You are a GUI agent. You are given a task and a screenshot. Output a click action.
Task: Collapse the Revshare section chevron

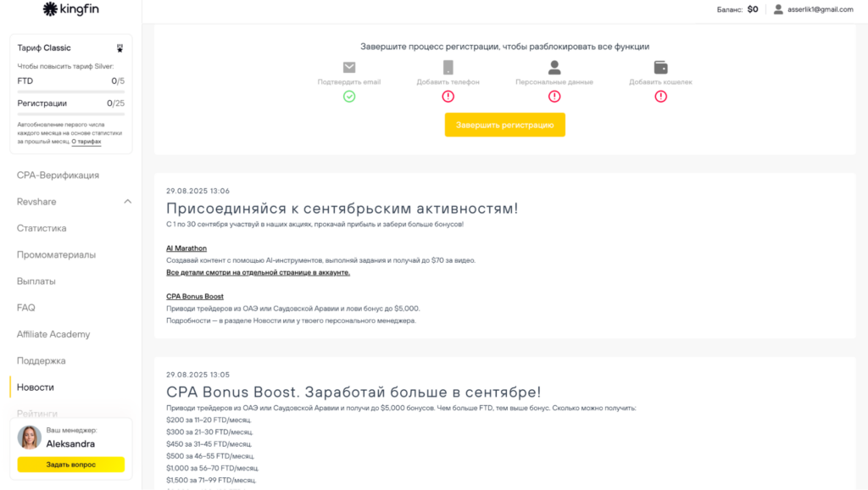pos(127,202)
